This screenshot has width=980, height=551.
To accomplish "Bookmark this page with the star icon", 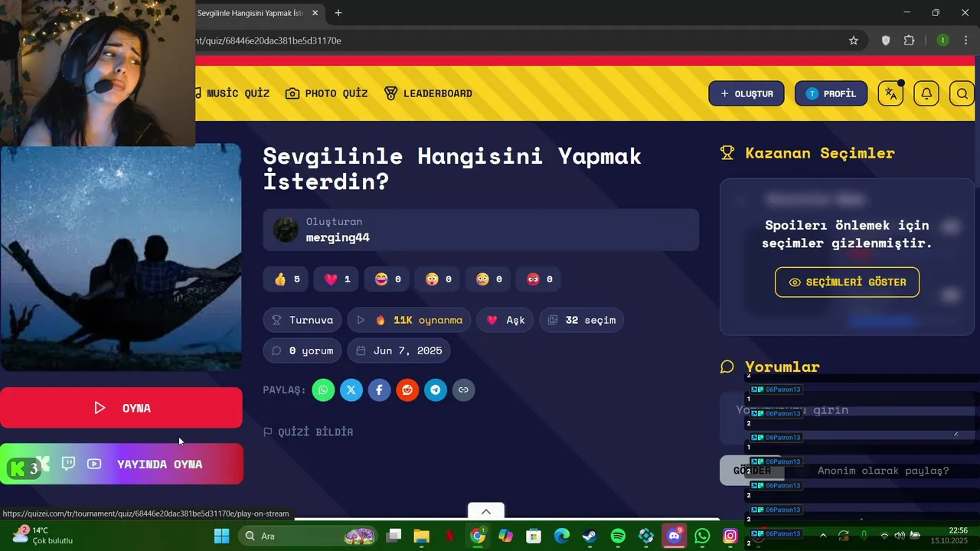I will [854, 41].
